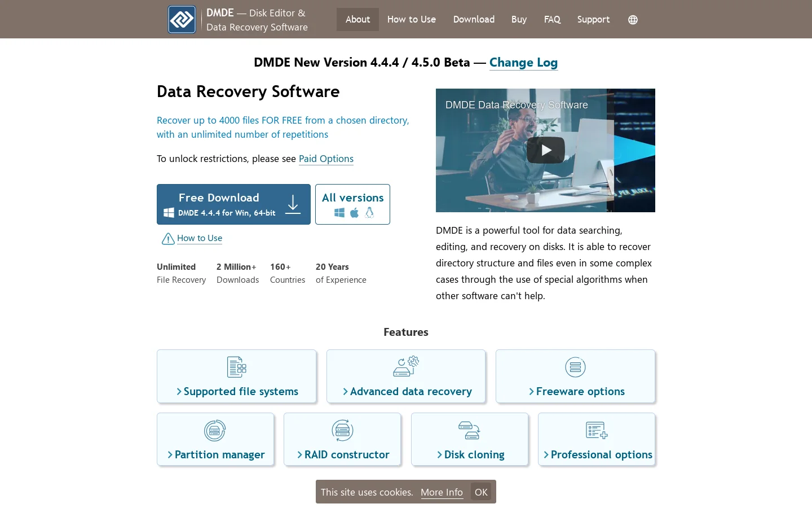Click the Windows icon under All versions
812x508 pixels.
click(x=339, y=213)
